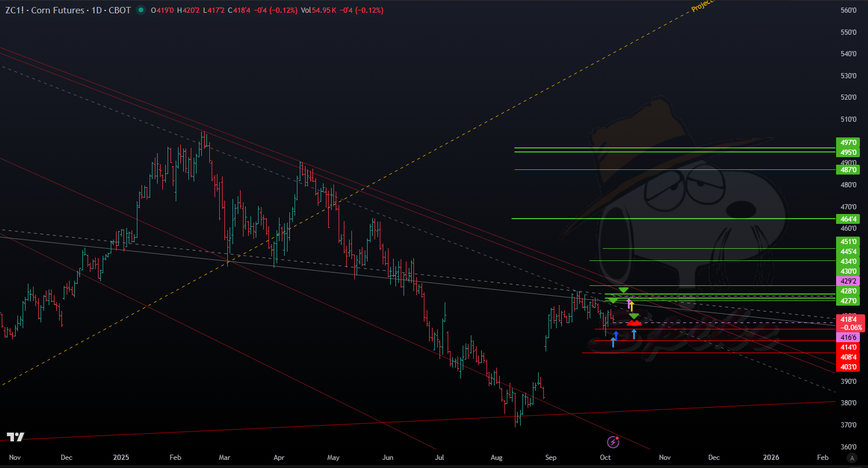Screen dimensions: 868x468
Task: Click the red 418'4 current price label
Action: point(849,319)
